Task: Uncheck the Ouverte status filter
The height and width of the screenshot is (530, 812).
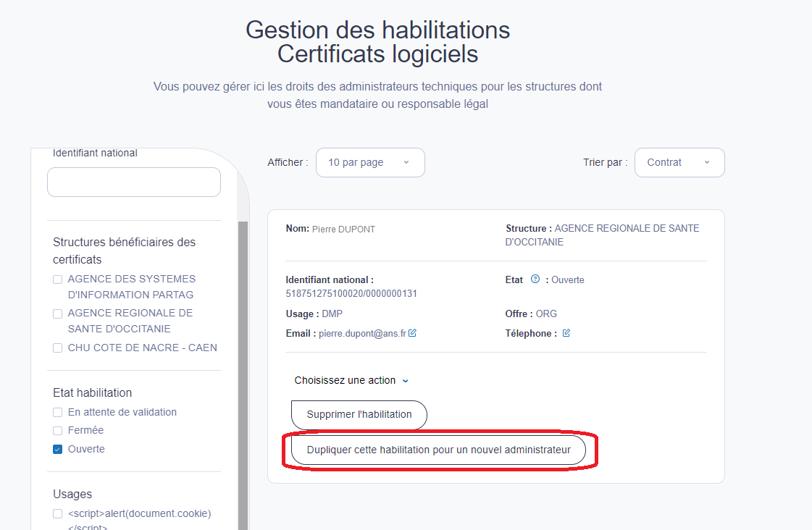Action: point(57,449)
